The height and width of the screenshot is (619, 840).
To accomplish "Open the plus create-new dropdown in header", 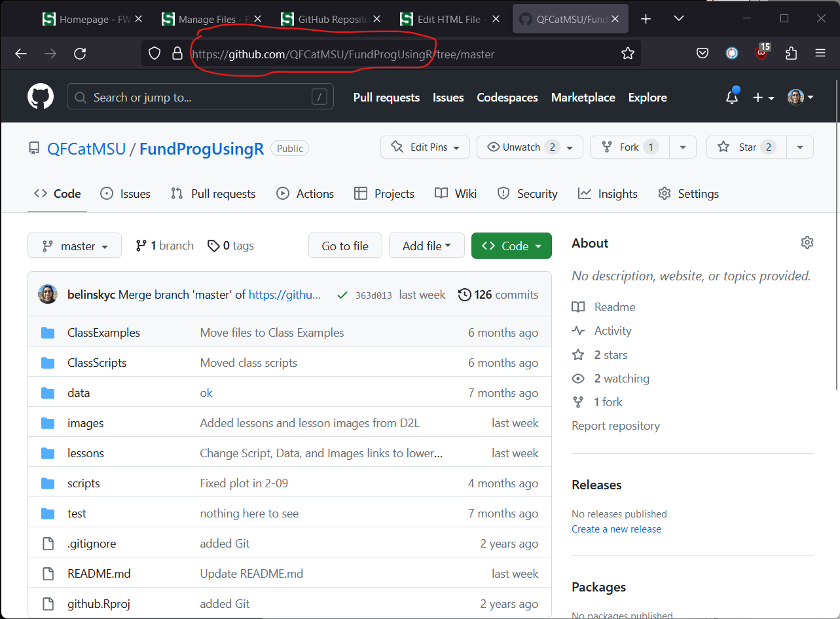I will [763, 98].
